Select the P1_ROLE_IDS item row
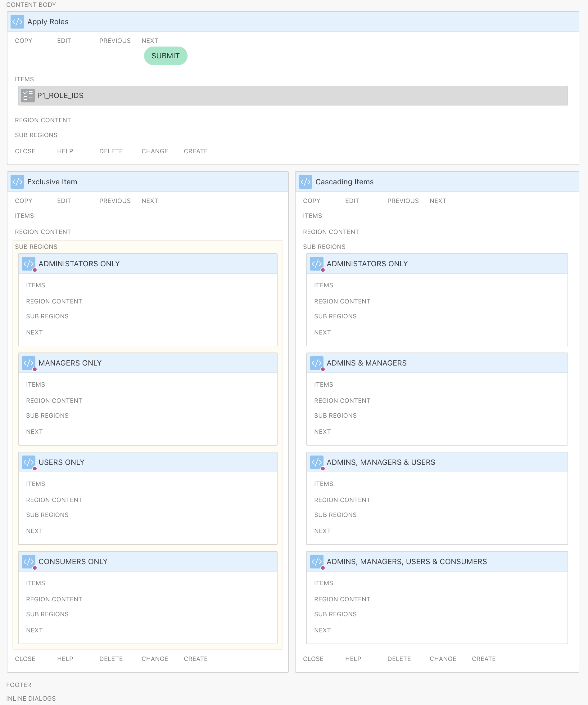This screenshot has height=705, width=588. coord(292,96)
